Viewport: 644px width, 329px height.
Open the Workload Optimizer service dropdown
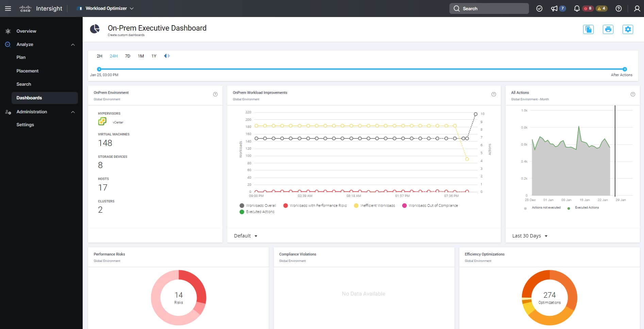[x=106, y=9]
